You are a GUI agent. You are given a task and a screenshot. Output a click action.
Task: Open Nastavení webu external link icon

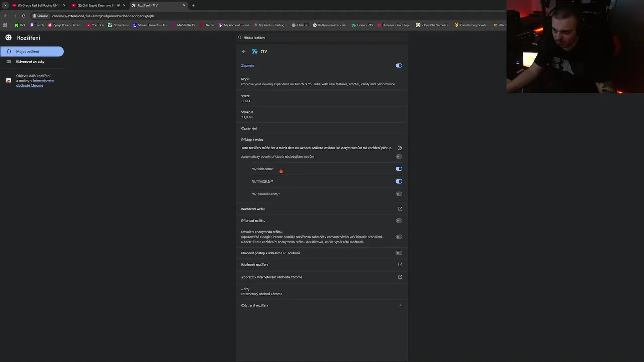(x=400, y=209)
